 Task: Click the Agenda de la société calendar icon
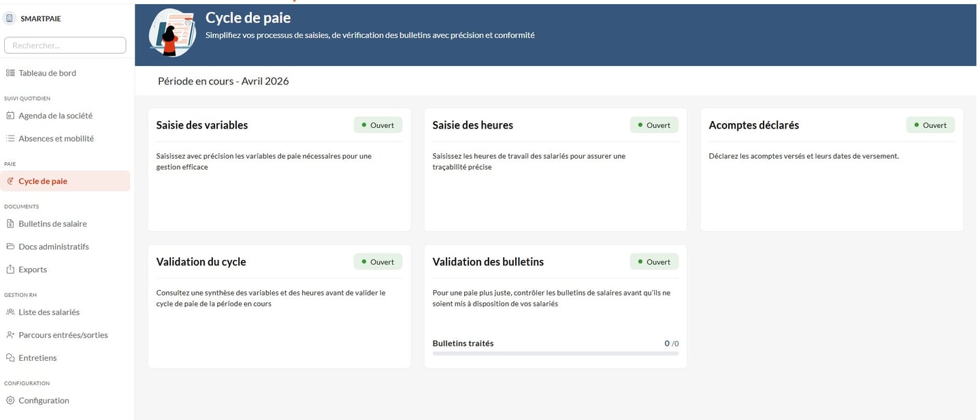point(10,116)
